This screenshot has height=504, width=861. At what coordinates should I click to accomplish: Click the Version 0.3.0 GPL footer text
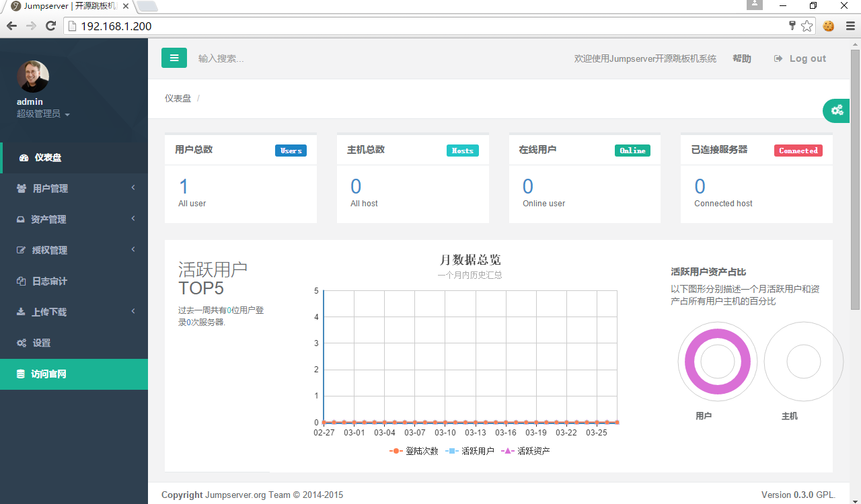(798, 495)
